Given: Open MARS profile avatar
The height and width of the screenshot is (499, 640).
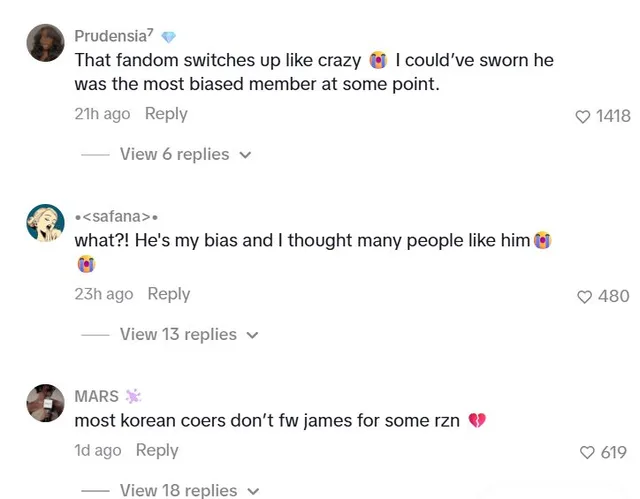Looking at the screenshot, I should (x=45, y=403).
